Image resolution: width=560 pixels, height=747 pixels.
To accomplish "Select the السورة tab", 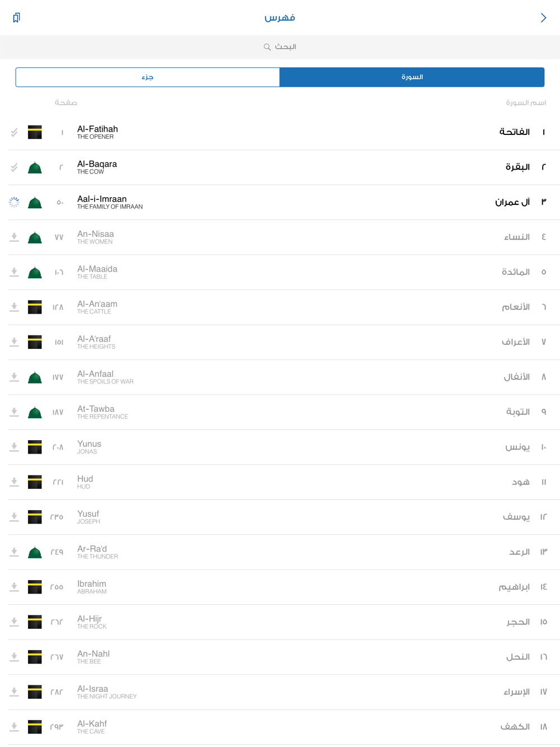I will 412,77.
